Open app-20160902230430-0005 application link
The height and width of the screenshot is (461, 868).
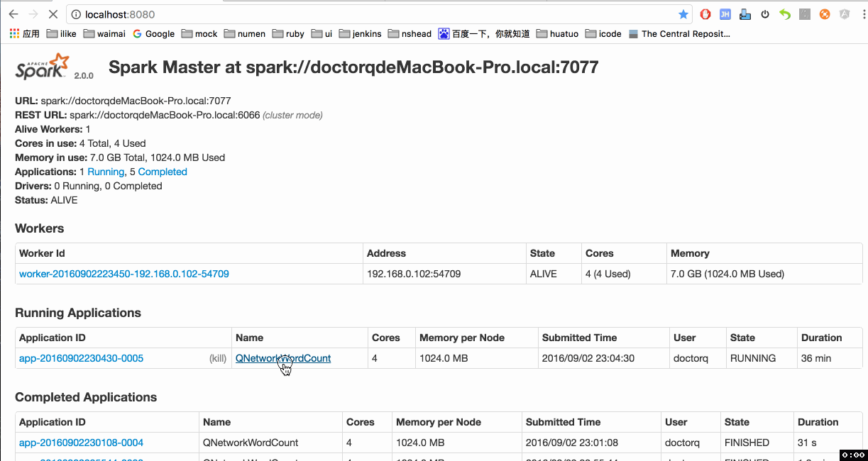81,358
